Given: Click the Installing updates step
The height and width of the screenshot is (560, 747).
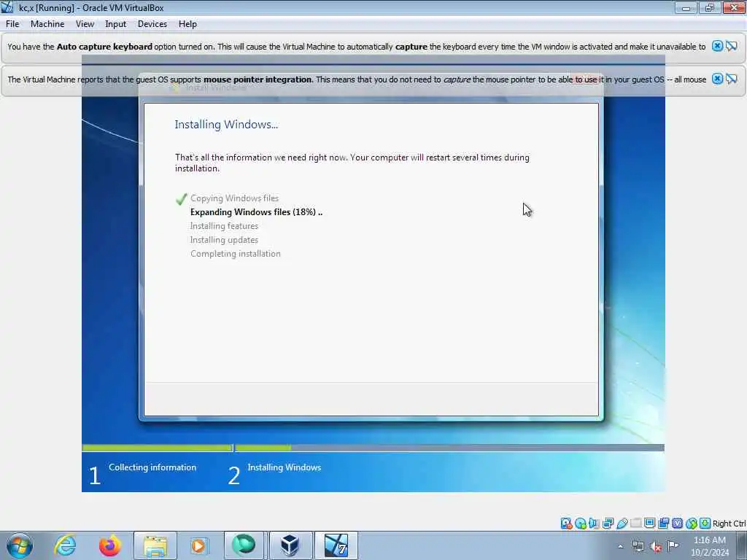Looking at the screenshot, I should tap(224, 239).
